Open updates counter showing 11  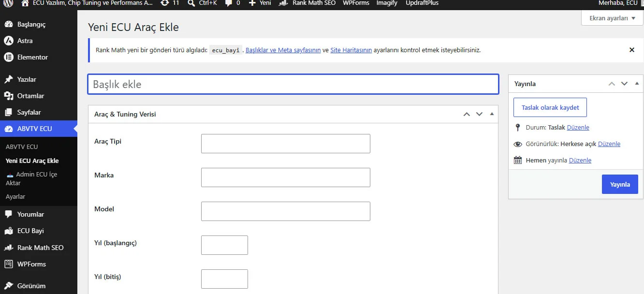click(x=170, y=3)
